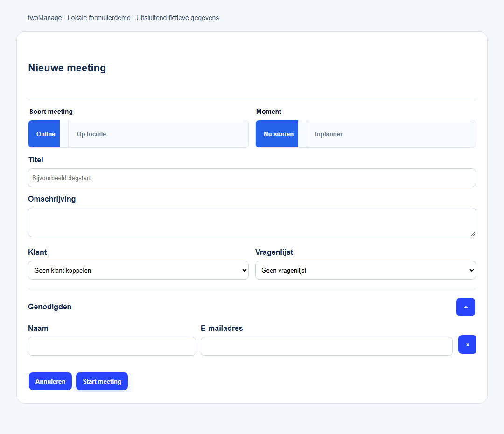This screenshot has height=434, width=504.
Task: Click the Omschrijving label
Action: [x=52, y=199]
